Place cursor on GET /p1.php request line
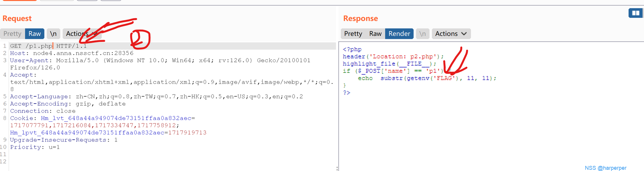The width and height of the screenshot is (644, 171). (48, 46)
